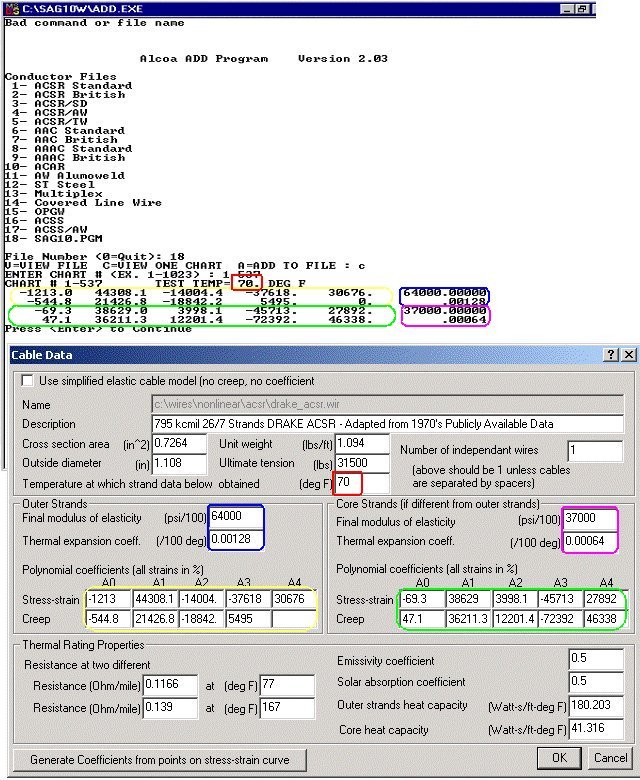Click the Number of independant wires field
This screenshot has height=780, width=640.
pos(595,451)
